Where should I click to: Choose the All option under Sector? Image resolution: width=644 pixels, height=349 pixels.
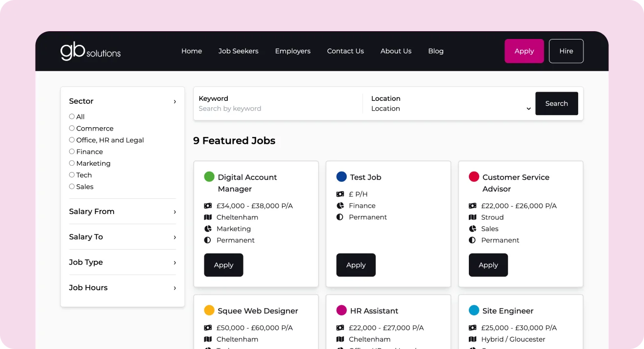(71, 116)
